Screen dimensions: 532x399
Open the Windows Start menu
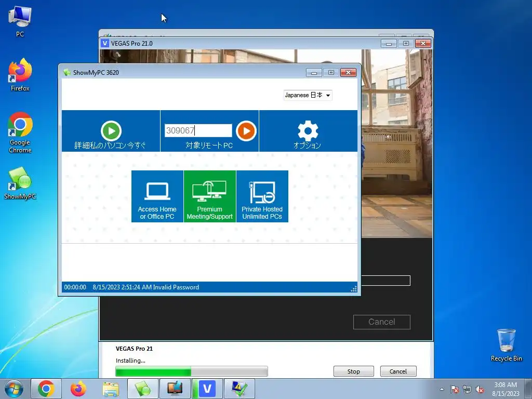pyautogui.click(x=14, y=389)
